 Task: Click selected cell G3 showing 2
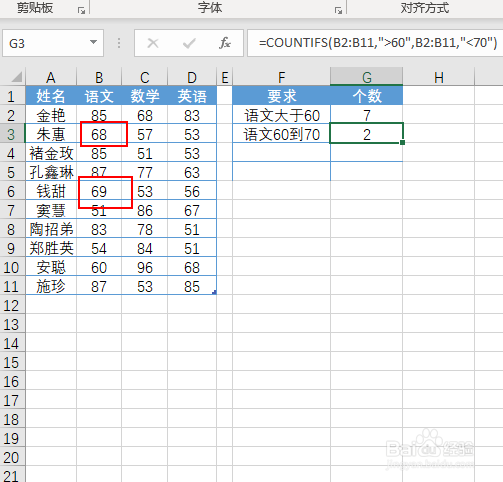[x=367, y=134]
